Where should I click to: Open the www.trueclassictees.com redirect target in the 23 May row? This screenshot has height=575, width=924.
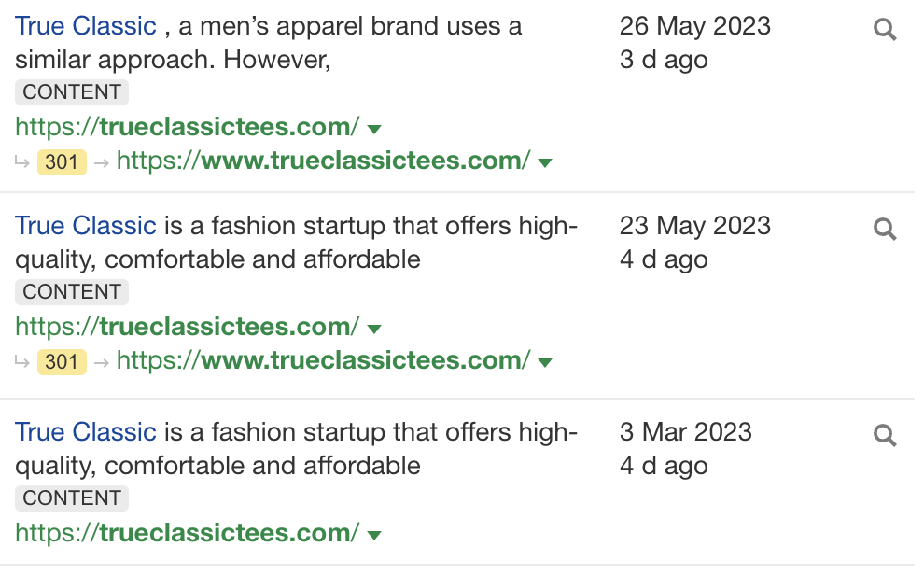(323, 360)
